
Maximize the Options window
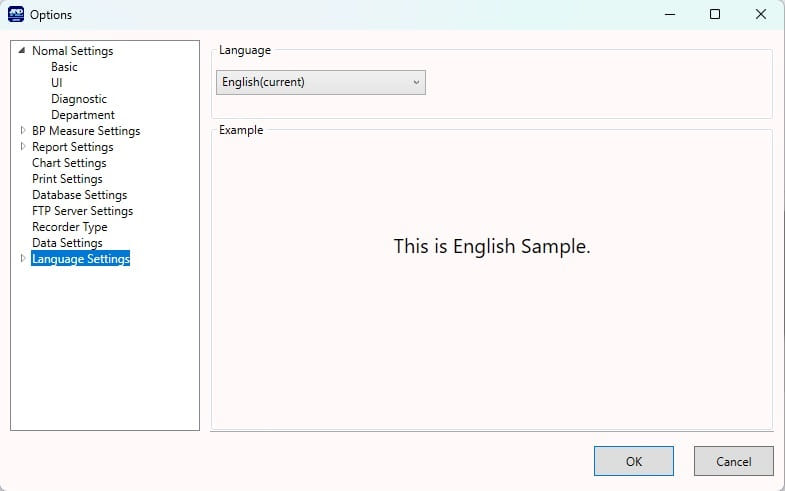click(714, 15)
